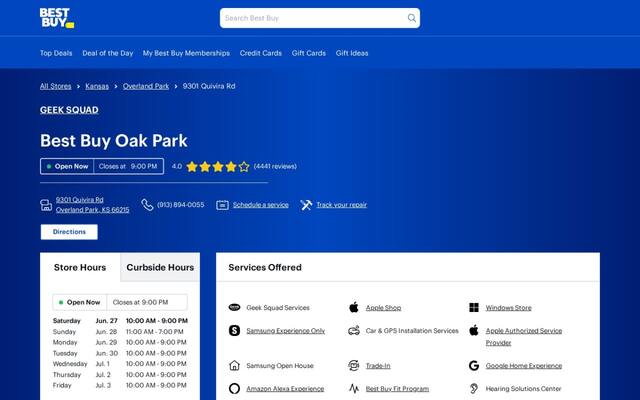
Task: Click the Best Buy Oak Park heading
Action: pos(114,141)
